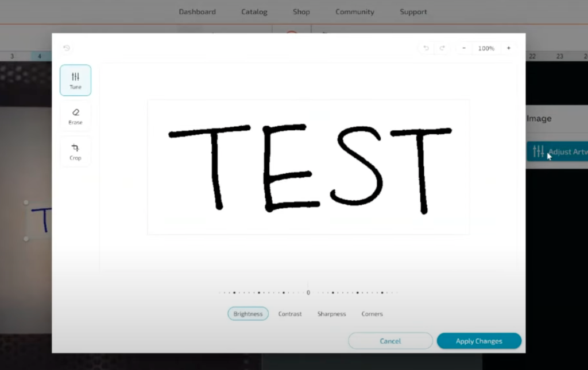The height and width of the screenshot is (370, 588).
Task: Switch to the Contrast adjustment
Action: tap(290, 314)
